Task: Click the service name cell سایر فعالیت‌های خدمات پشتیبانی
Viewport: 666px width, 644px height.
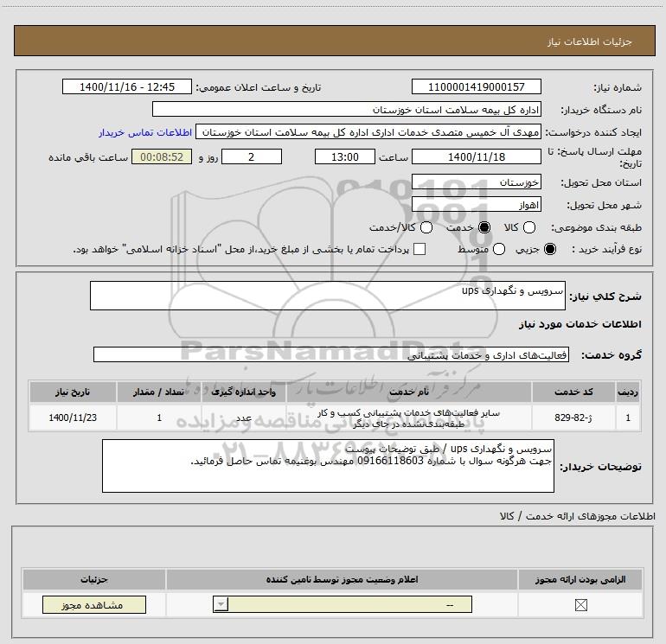Action: [408, 418]
